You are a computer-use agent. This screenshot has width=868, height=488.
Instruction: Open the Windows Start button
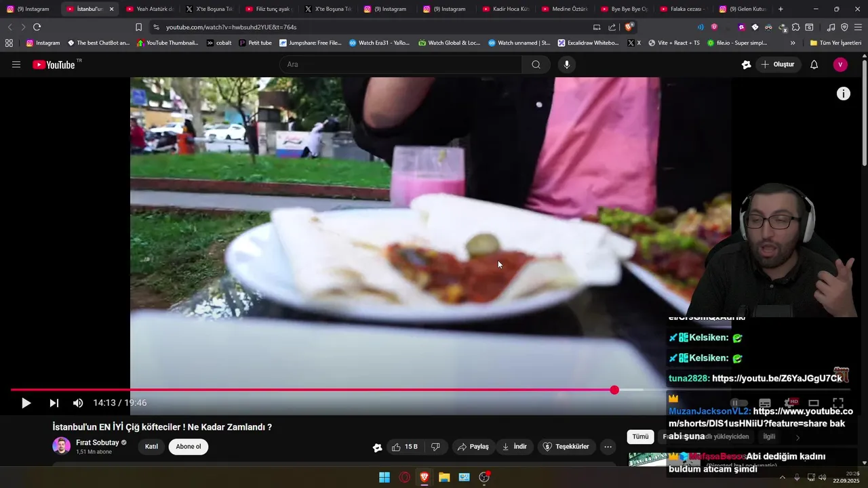[x=384, y=477]
